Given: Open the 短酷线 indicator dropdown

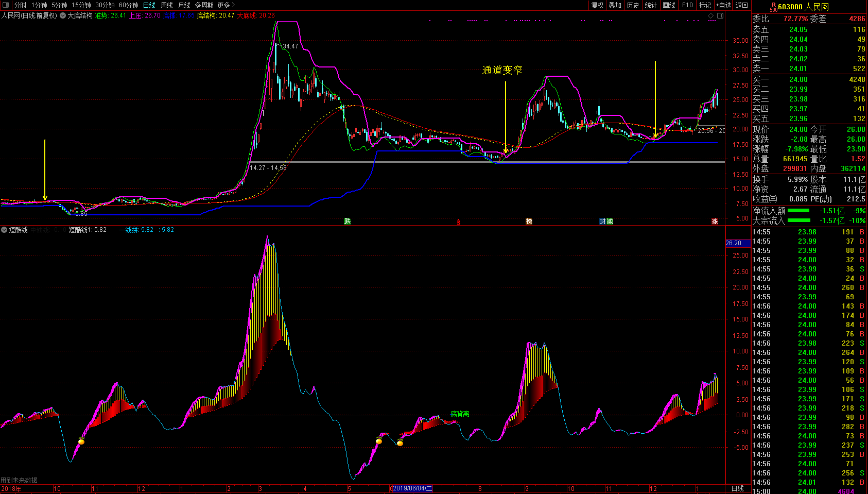Looking at the screenshot, I should point(4,230).
